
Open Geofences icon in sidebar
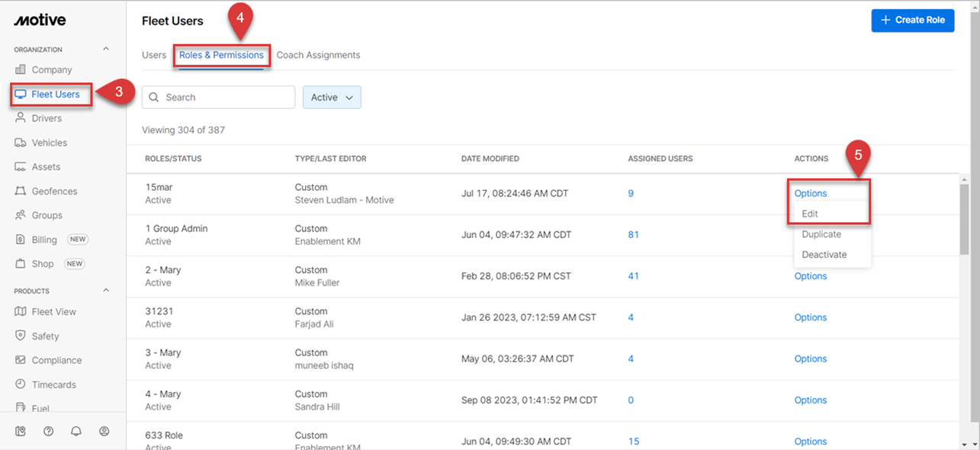(21, 191)
